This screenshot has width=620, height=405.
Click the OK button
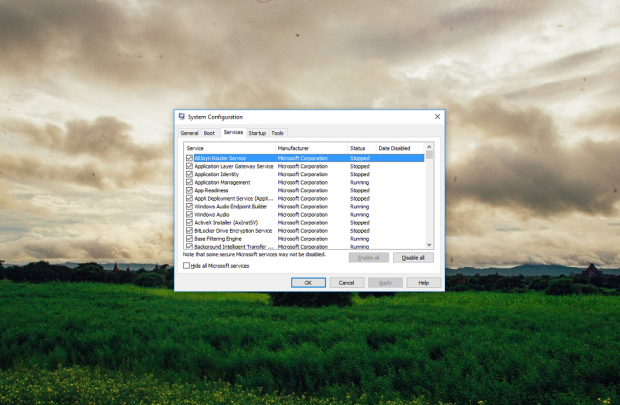coord(308,283)
